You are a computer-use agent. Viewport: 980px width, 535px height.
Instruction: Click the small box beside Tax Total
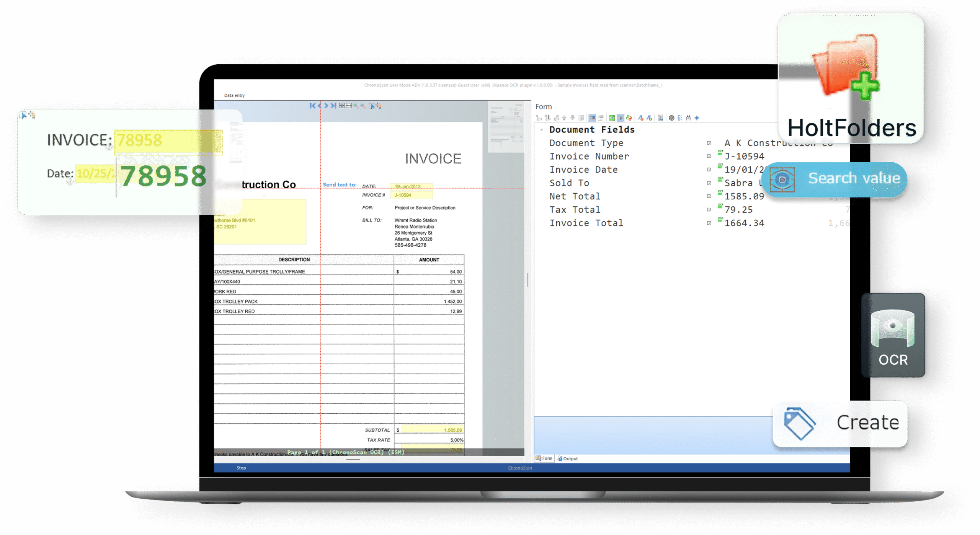coord(709,210)
